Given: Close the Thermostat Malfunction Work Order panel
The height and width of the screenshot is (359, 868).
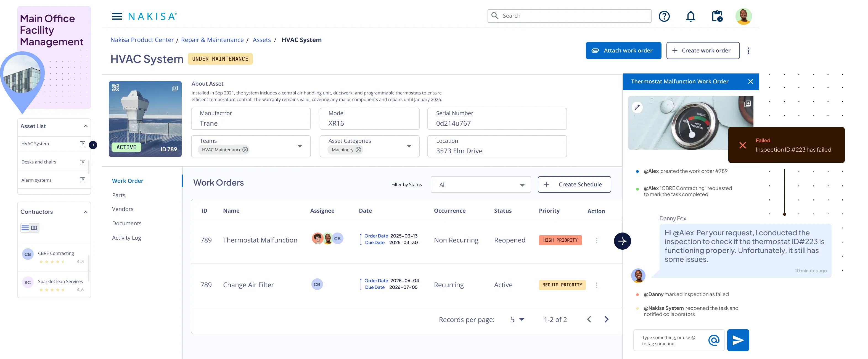Looking at the screenshot, I should [750, 81].
